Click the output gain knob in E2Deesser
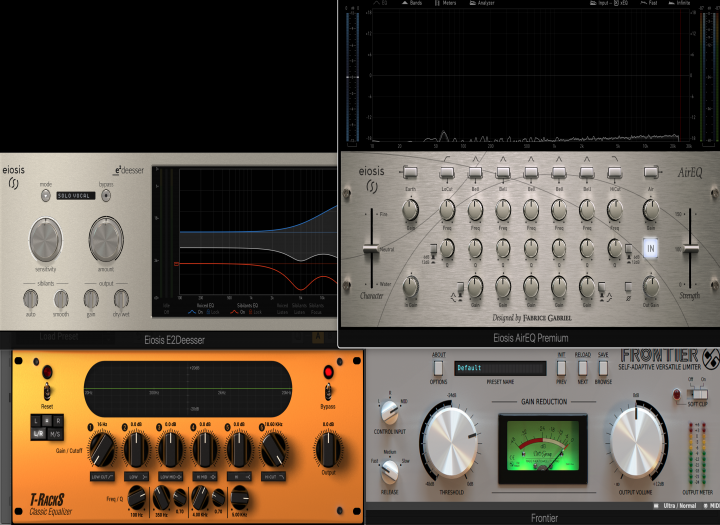Screen dimensions: 720x525 [91, 299]
